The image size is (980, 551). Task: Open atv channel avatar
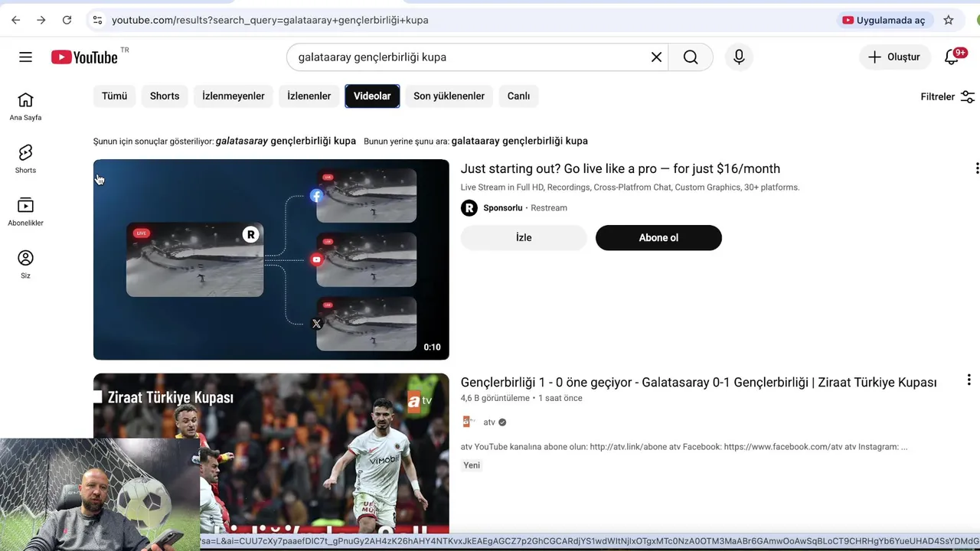469,422
